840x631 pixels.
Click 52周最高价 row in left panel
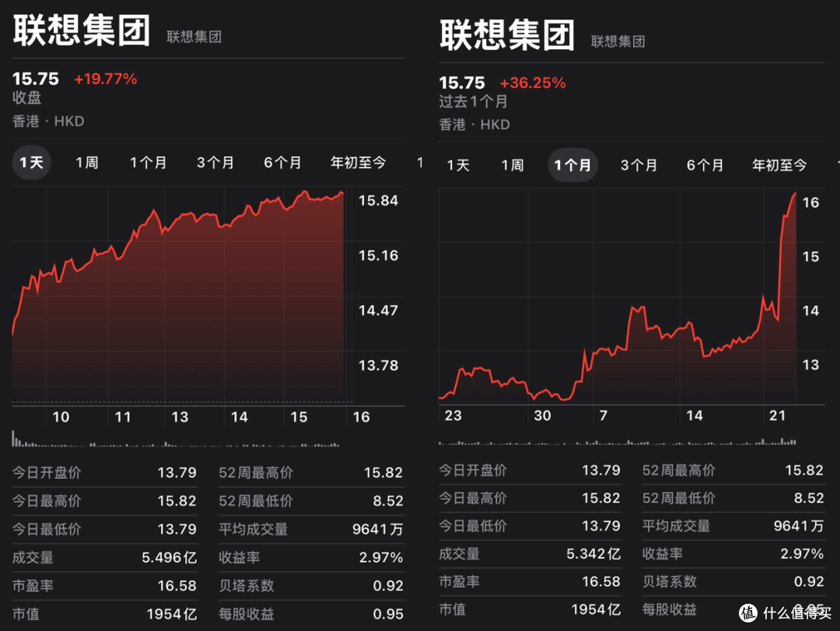(x=311, y=473)
